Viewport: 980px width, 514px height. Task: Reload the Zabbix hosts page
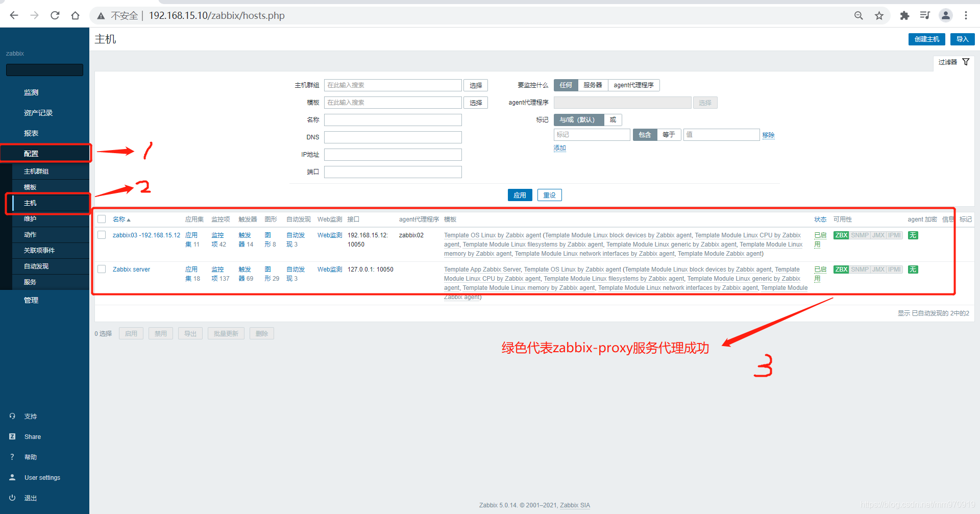(55, 15)
